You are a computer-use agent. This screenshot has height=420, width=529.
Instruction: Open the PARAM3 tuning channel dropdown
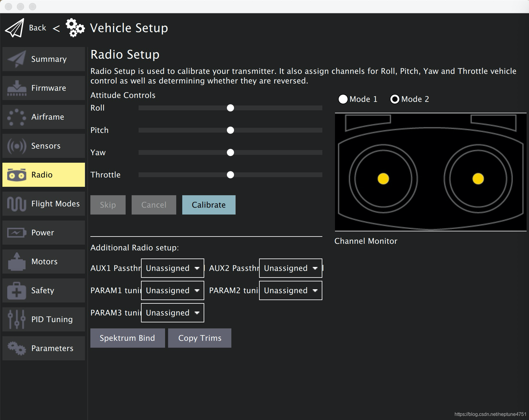[173, 313]
